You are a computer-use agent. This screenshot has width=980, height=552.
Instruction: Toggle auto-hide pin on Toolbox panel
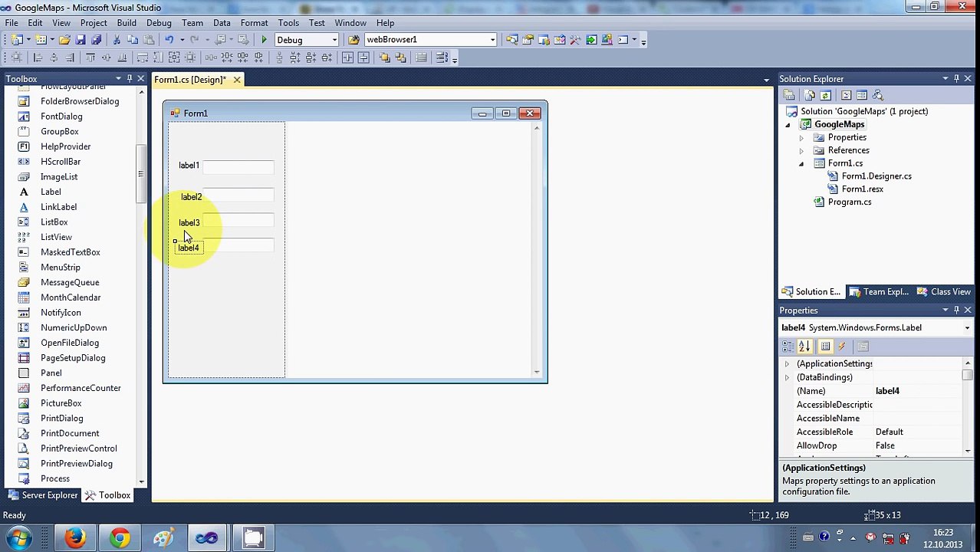pyautogui.click(x=130, y=79)
